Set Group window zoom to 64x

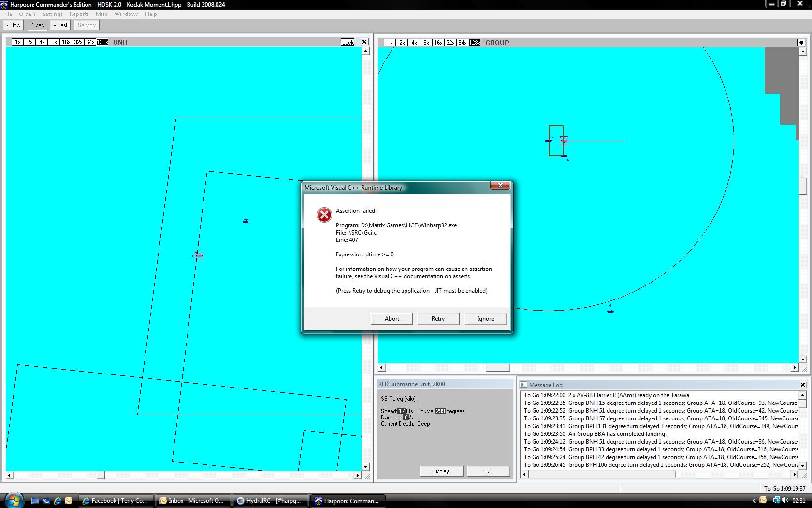[462, 43]
